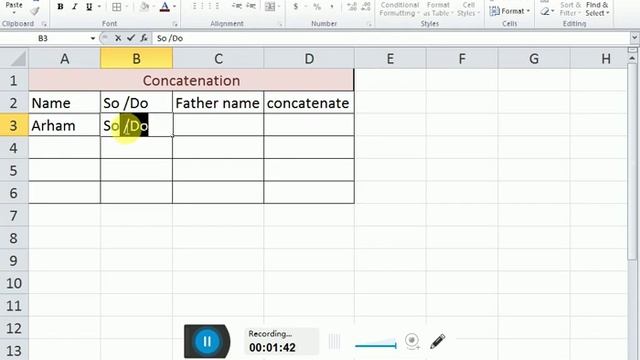
Task: Apply Percent style
Action: tap(317, 7)
